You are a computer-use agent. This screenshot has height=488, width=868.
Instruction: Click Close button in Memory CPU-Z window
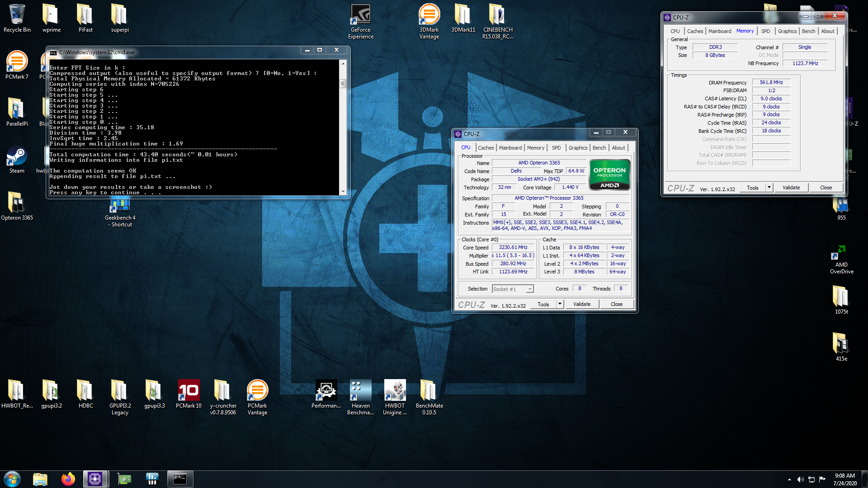pos(826,188)
